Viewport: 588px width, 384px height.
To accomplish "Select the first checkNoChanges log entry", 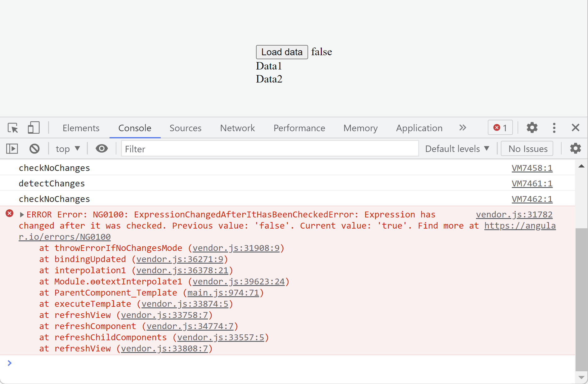I will [54, 168].
